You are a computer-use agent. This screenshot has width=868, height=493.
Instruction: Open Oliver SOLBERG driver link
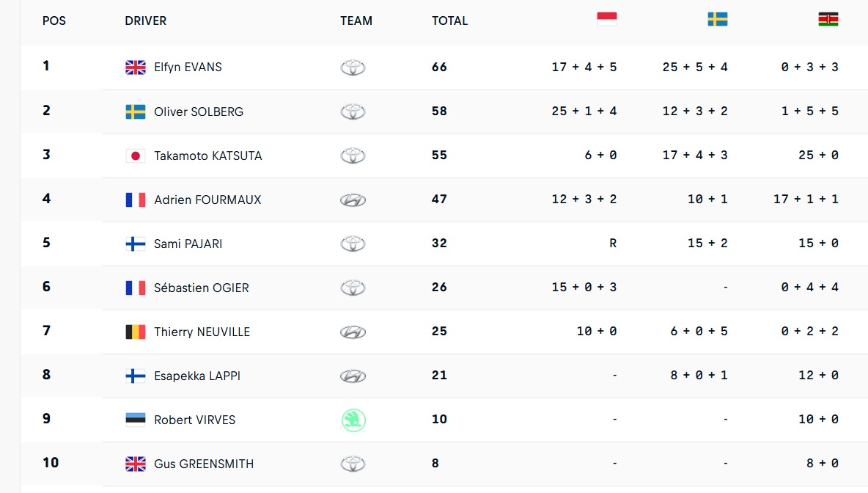point(199,112)
